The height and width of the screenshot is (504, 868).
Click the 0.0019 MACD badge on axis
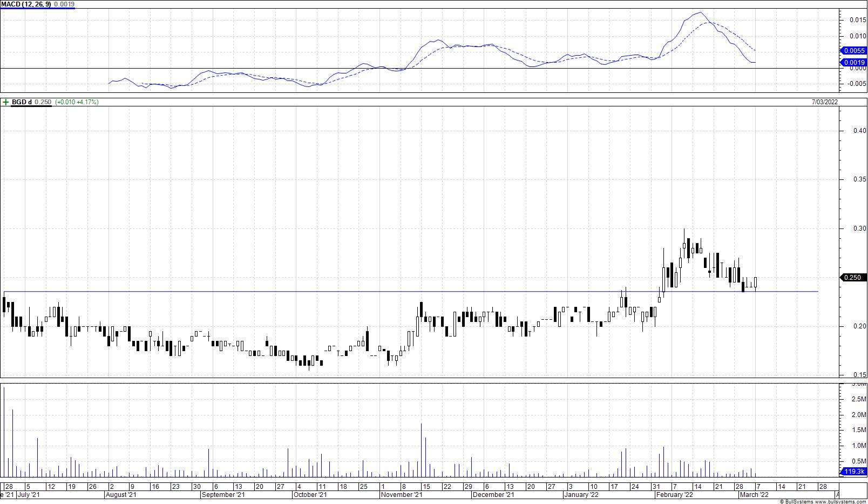pos(855,63)
